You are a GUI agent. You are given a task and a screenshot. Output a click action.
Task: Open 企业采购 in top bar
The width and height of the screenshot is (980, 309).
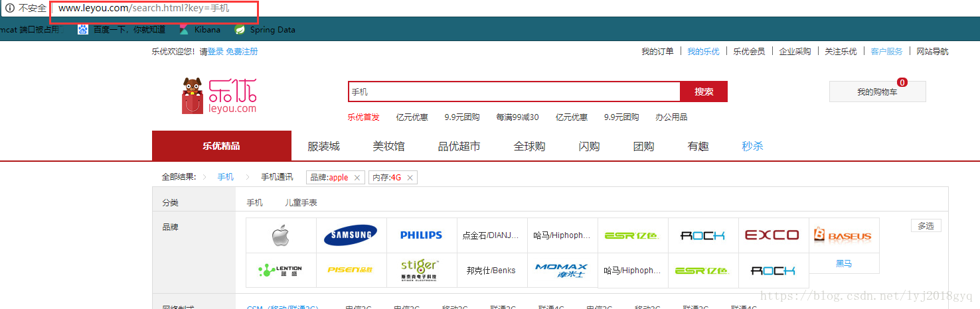795,52
